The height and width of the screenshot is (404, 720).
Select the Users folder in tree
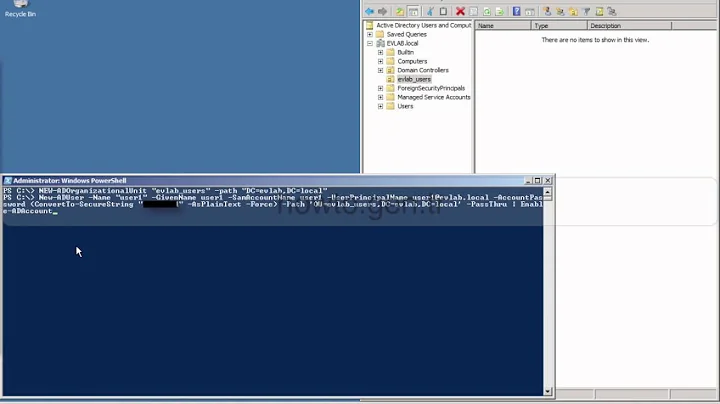405,106
